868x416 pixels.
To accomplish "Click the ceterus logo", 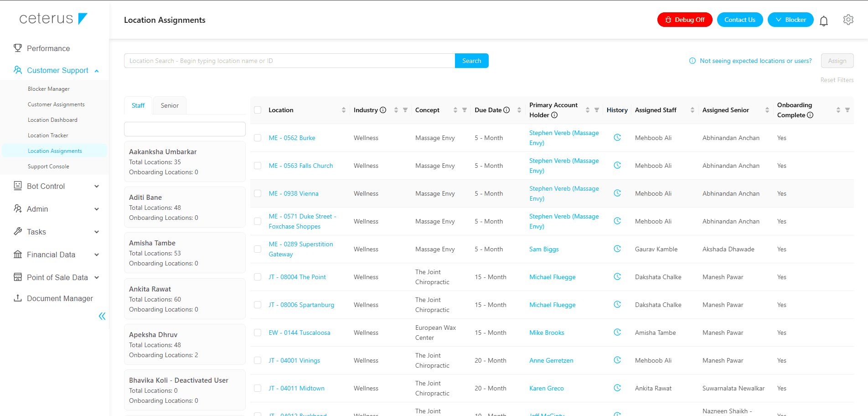I will 53,19.
